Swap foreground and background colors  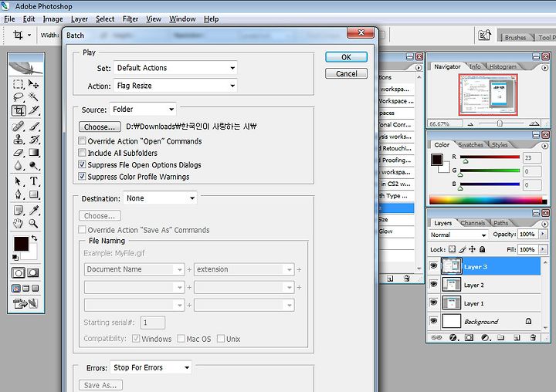pyautogui.click(x=35, y=238)
